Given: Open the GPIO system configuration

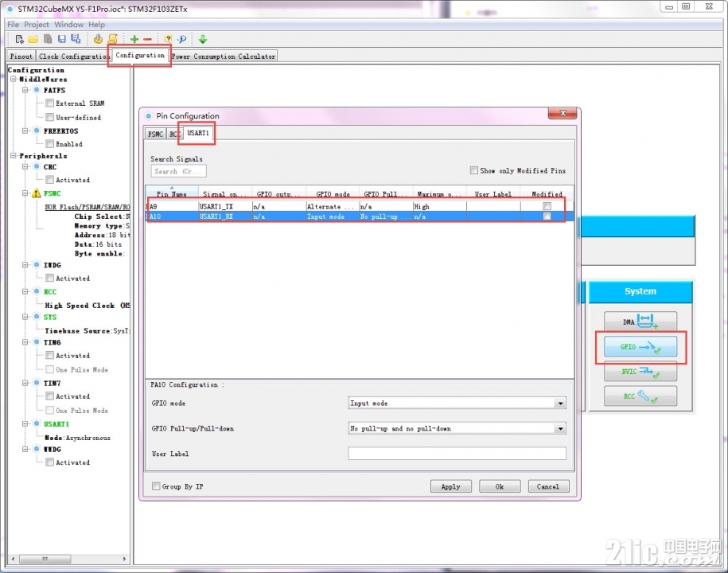Looking at the screenshot, I should tap(640, 347).
